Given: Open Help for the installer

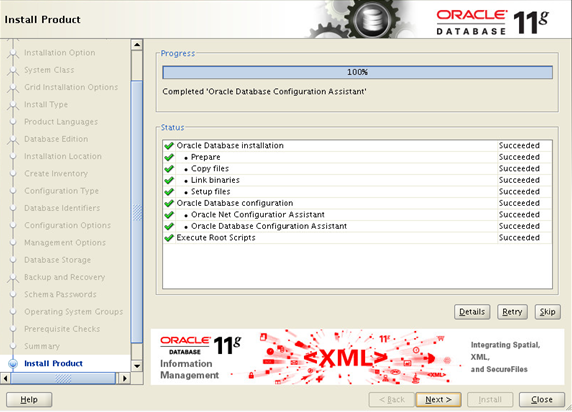Looking at the screenshot, I should (29, 400).
